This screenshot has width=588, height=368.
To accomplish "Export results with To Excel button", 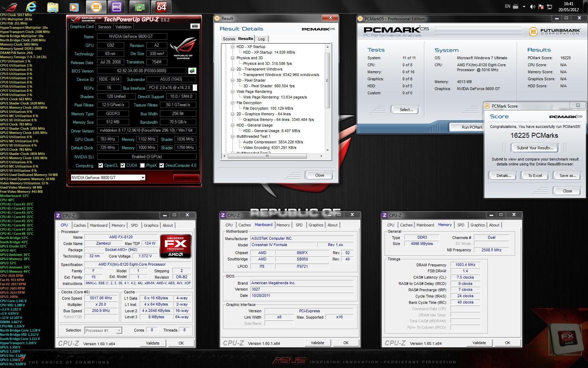I will point(535,176).
